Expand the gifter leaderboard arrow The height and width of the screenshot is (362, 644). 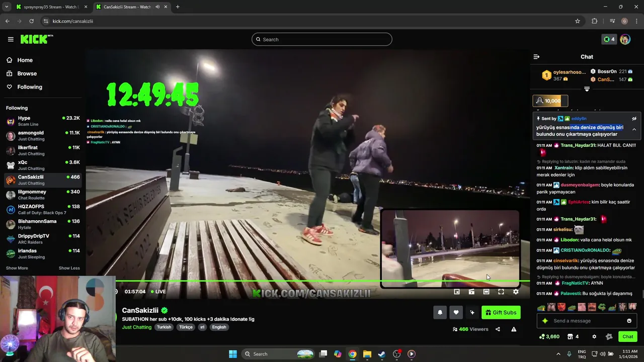point(587,89)
